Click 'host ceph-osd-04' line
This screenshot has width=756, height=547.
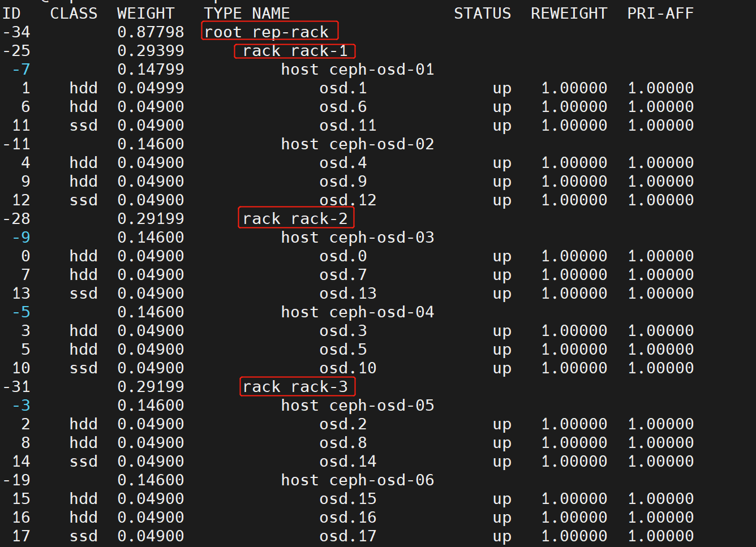(358, 312)
